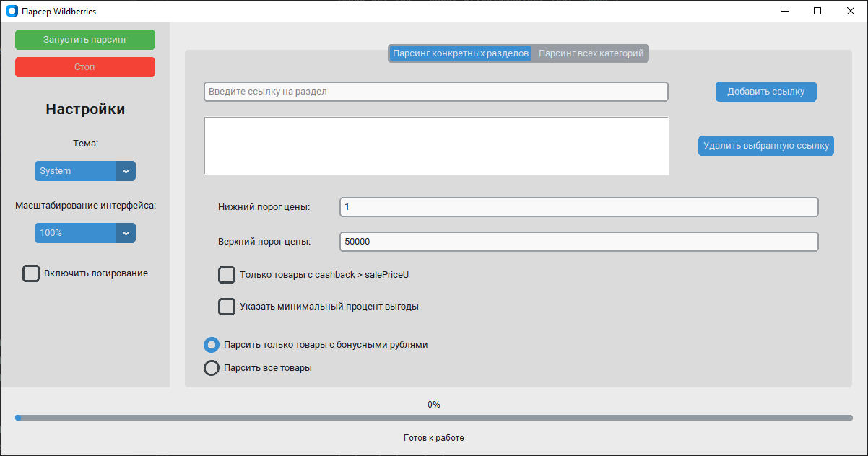868x456 pixels.
Task: Click the Удалить выбранную ссылку button
Action: pyautogui.click(x=766, y=146)
